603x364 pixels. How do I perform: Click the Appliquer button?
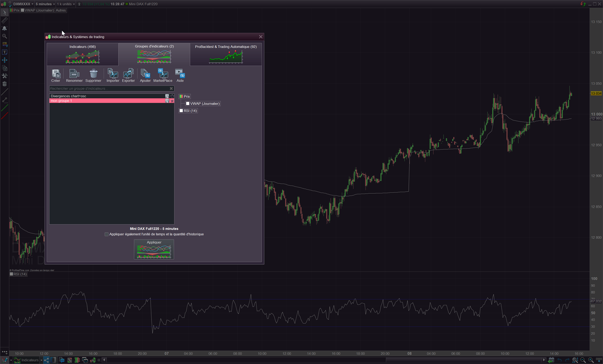coord(154,249)
